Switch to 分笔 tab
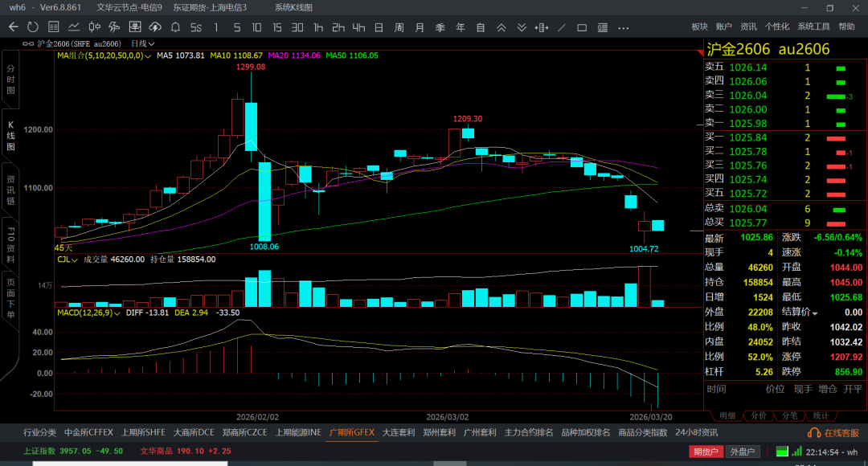The height and width of the screenshot is (466, 868). pyautogui.click(x=789, y=415)
